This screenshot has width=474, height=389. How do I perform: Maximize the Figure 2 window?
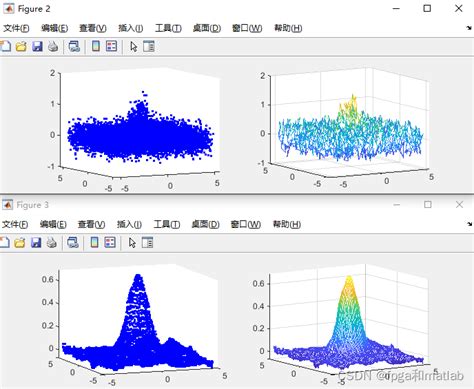coord(427,8)
